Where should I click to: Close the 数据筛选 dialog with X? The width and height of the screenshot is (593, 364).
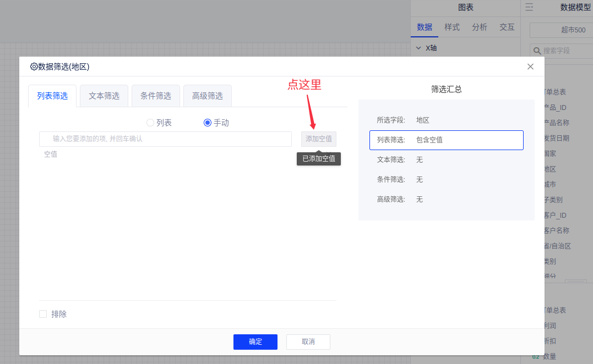coord(530,67)
